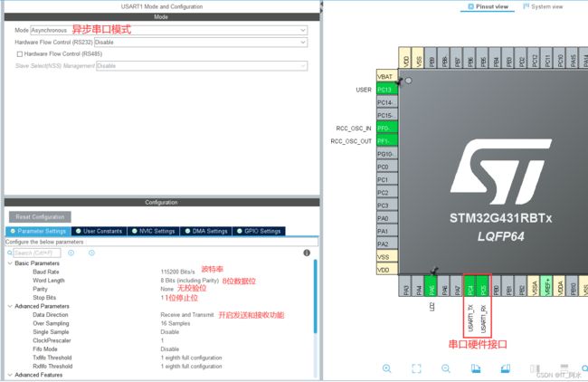Switch to System view tab

tap(543, 6)
